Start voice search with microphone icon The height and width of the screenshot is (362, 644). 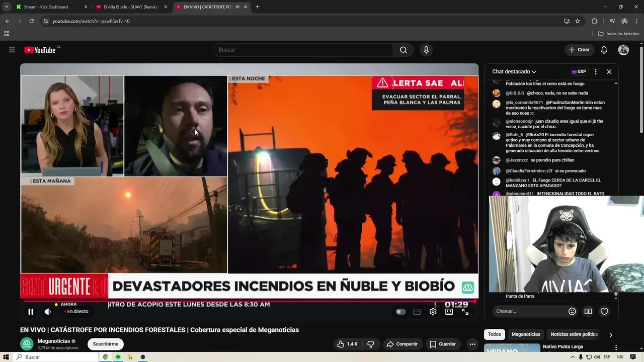click(426, 50)
